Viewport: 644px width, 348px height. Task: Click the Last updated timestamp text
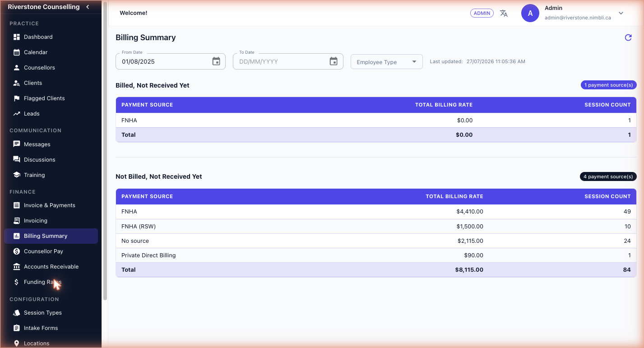tap(477, 61)
